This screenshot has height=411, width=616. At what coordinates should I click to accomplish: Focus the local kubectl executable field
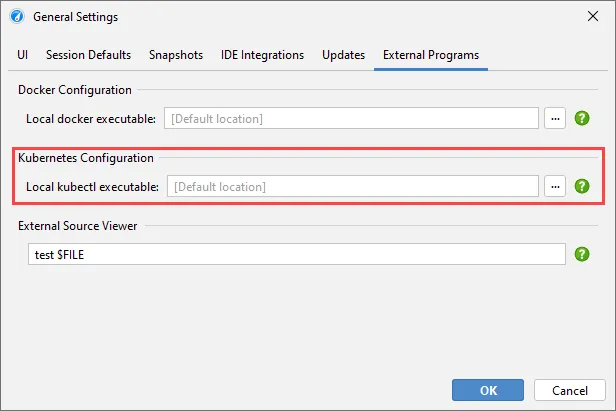tap(353, 186)
